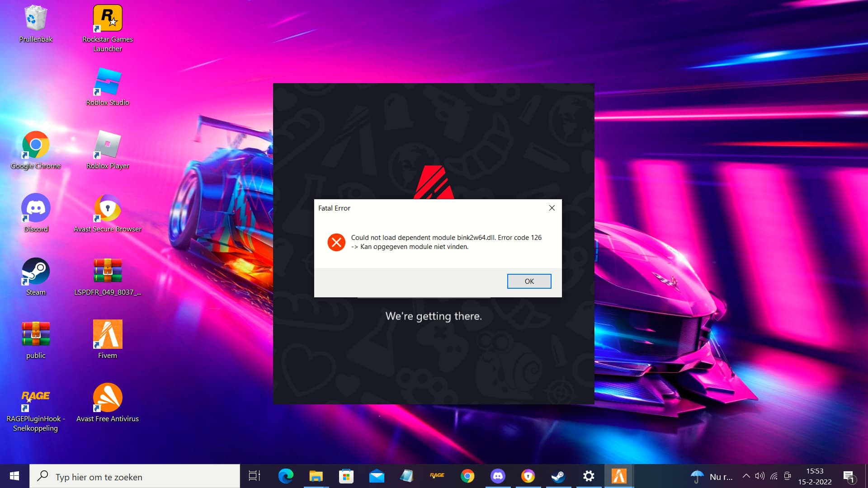Select the LSPDFR_049_8037 archive file

tap(108, 277)
